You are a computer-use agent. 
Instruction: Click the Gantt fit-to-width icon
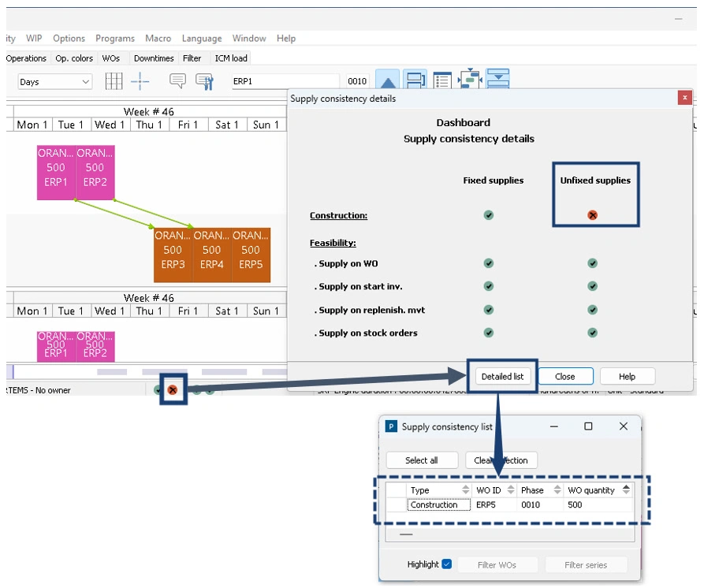470,79
